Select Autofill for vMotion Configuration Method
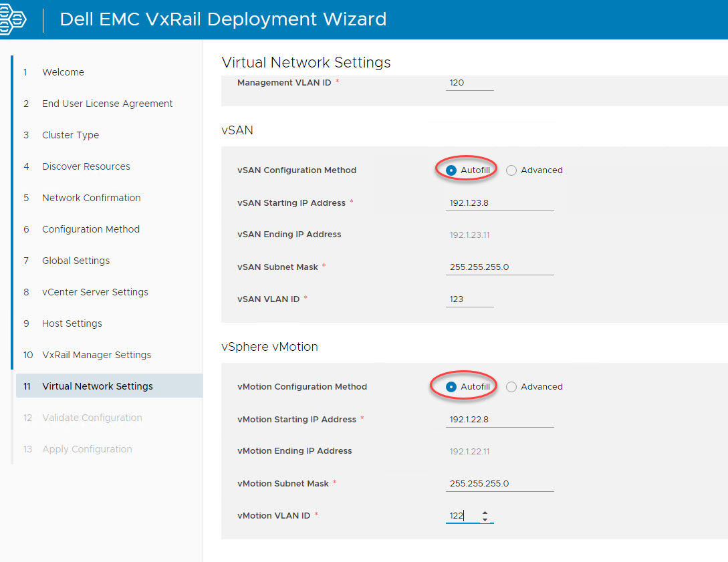Viewport: 728px width, 562px height. click(451, 387)
